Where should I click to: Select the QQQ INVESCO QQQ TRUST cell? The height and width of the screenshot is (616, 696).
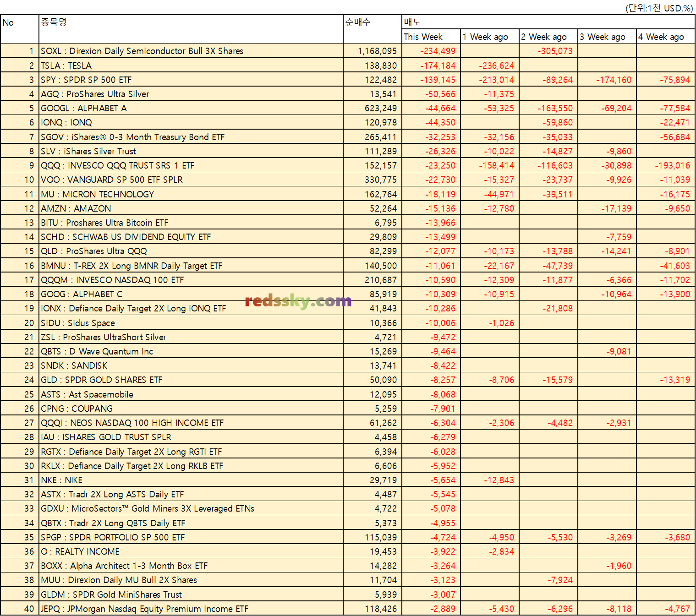click(x=191, y=165)
